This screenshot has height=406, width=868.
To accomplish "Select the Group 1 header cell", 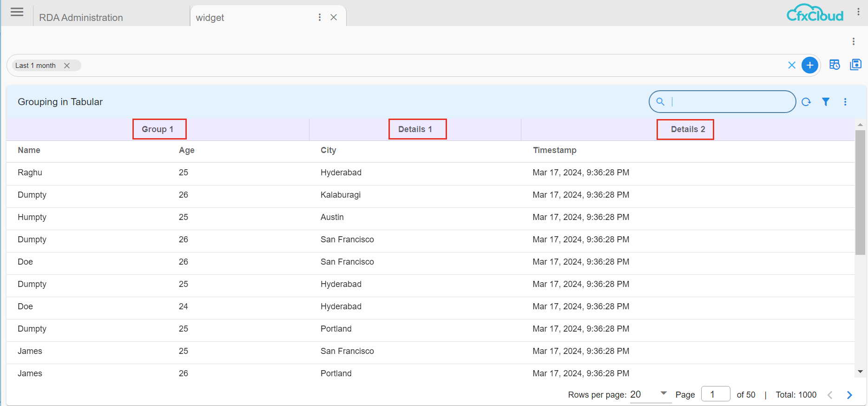I will pyautogui.click(x=158, y=129).
